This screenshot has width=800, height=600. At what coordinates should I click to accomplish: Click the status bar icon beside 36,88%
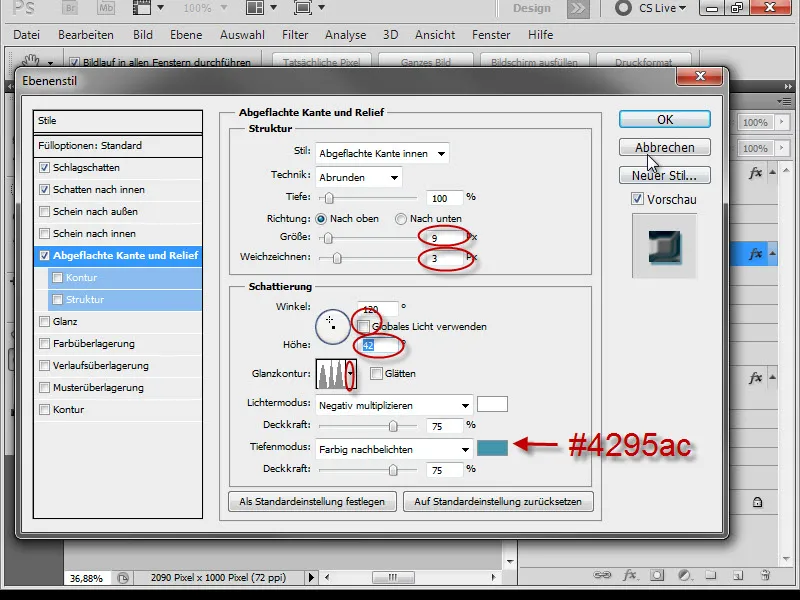[x=123, y=578]
